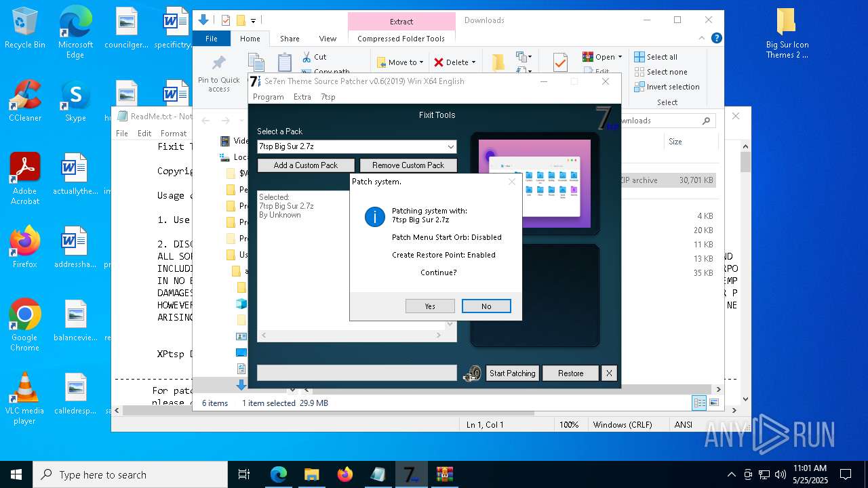Open the Compressed Folder Tools tab
The height and width of the screenshot is (488, 868).
(x=401, y=39)
